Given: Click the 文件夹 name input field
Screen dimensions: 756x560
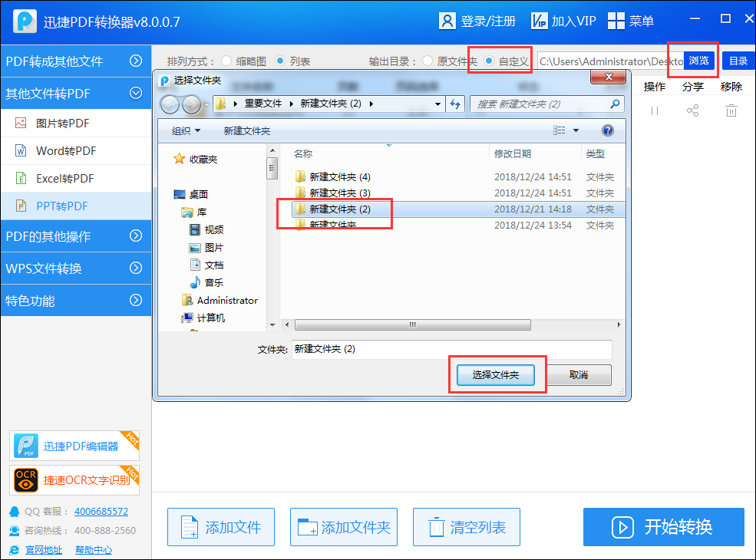Looking at the screenshot, I should point(452,349).
